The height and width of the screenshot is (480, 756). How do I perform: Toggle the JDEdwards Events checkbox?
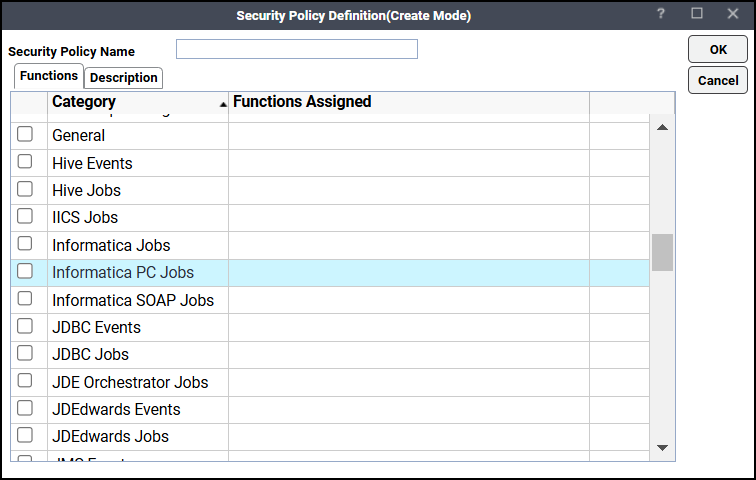(x=25, y=408)
